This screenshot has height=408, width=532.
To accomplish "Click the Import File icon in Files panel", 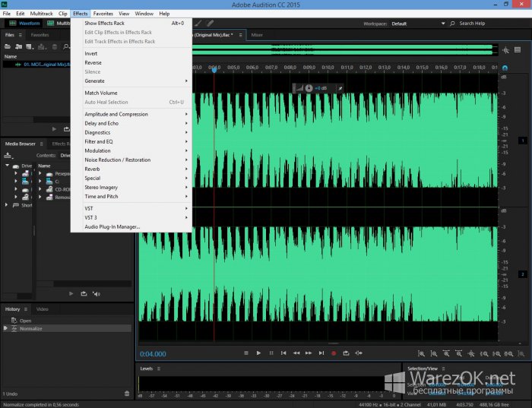I will 19,46.
